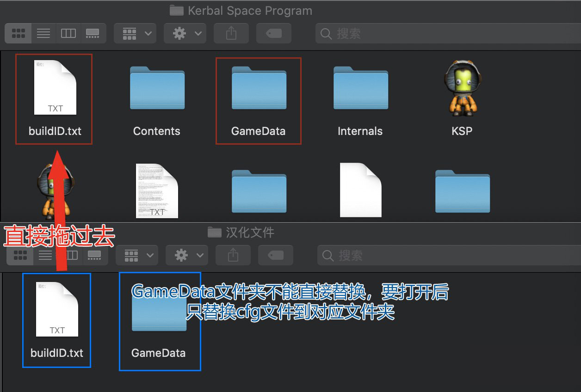Click GameData label in 汉化文件 window
The width and height of the screenshot is (581, 392).
(159, 353)
